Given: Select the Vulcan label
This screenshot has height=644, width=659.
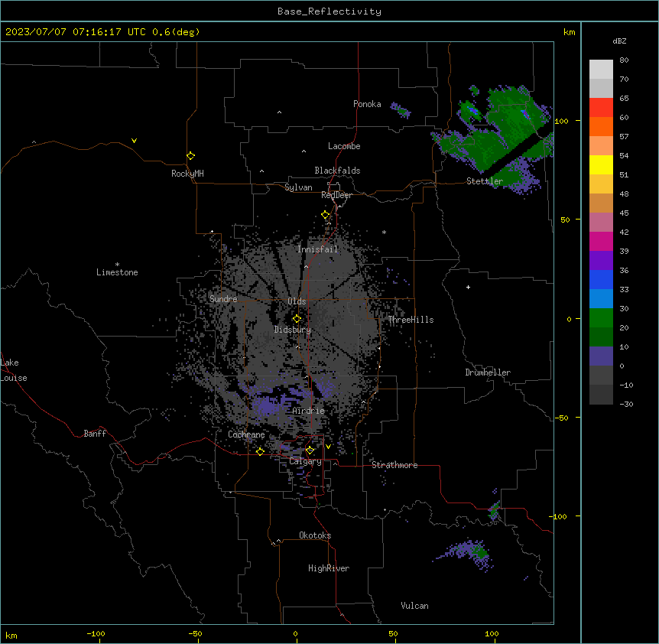Looking at the screenshot, I should pos(414,606).
